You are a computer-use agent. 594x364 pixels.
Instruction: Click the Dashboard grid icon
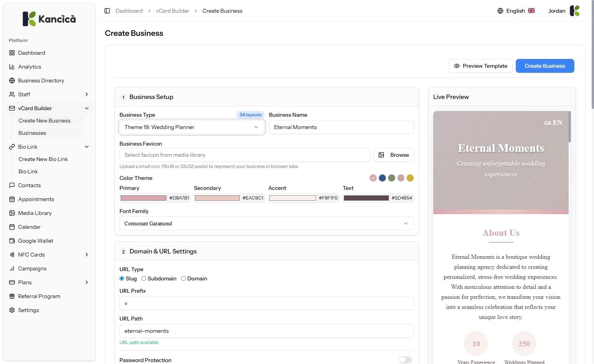coord(12,53)
